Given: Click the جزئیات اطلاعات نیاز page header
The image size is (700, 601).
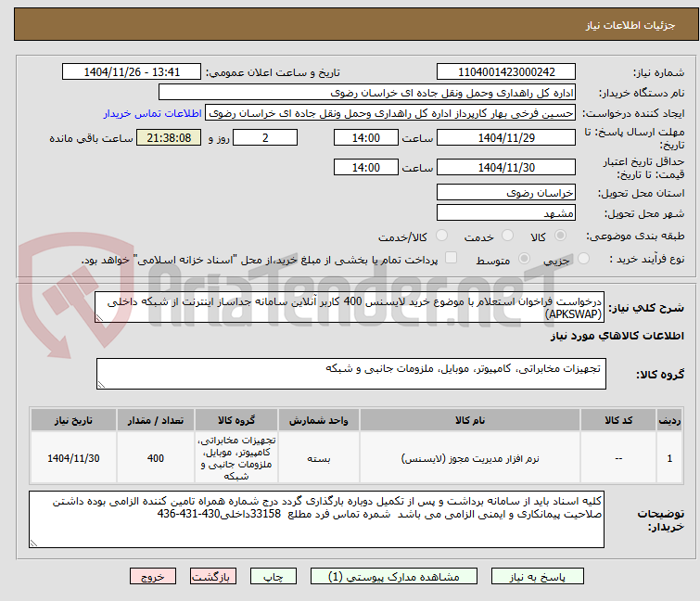Looking at the screenshot, I should [x=630, y=25].
